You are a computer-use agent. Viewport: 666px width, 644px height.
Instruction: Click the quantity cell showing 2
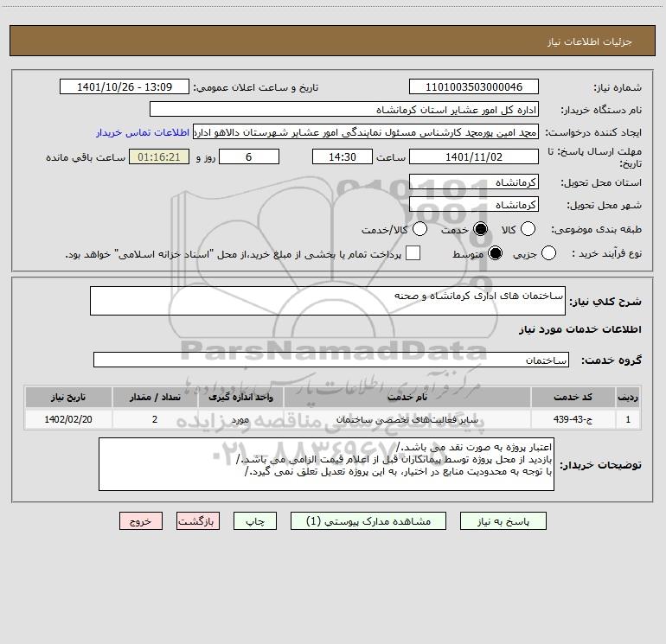point(155,419)
